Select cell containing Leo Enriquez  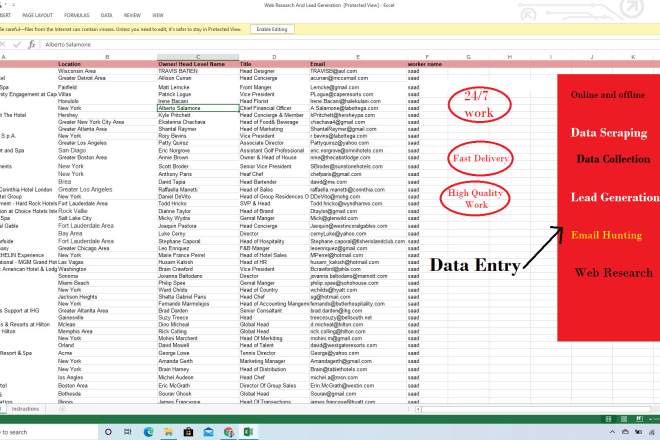pyautogui.click(x=198, y=248)
